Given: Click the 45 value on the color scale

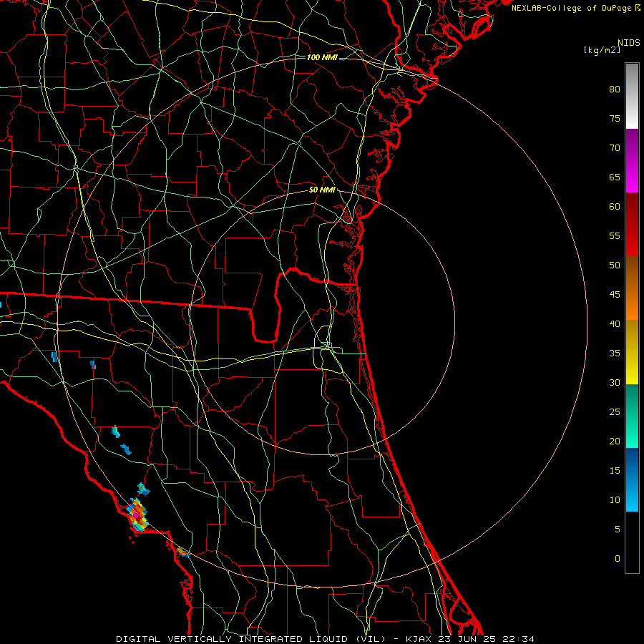Looking at the screenshot, I should [x=615, y=295].
